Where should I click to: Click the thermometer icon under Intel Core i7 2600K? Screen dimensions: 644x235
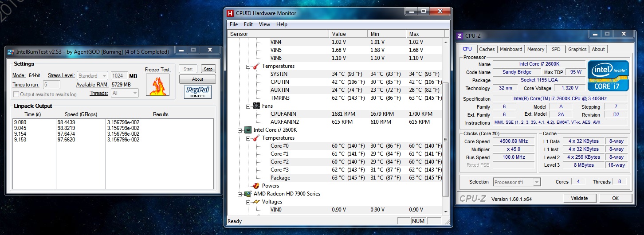(x=256, y=138)
